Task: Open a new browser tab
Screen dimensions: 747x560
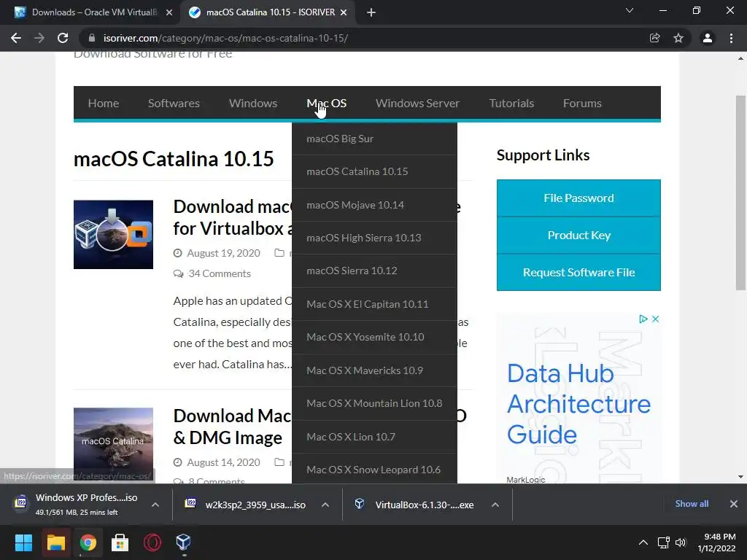Action: [x=371, y=12]
